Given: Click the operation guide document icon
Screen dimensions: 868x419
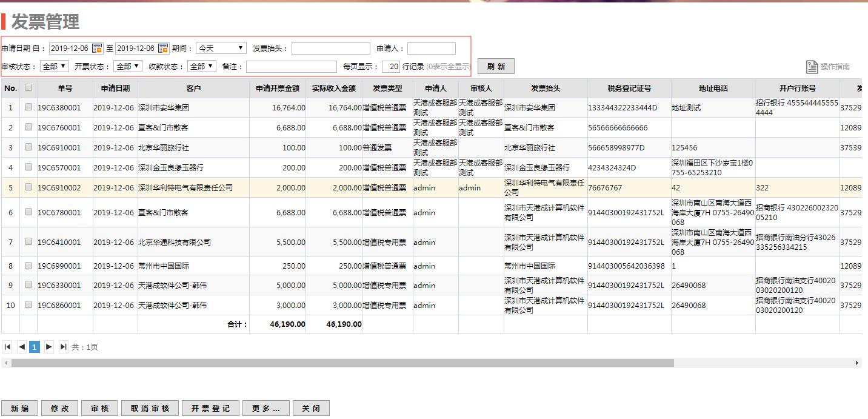Looking at the screenshot, I should coord(812,67).
